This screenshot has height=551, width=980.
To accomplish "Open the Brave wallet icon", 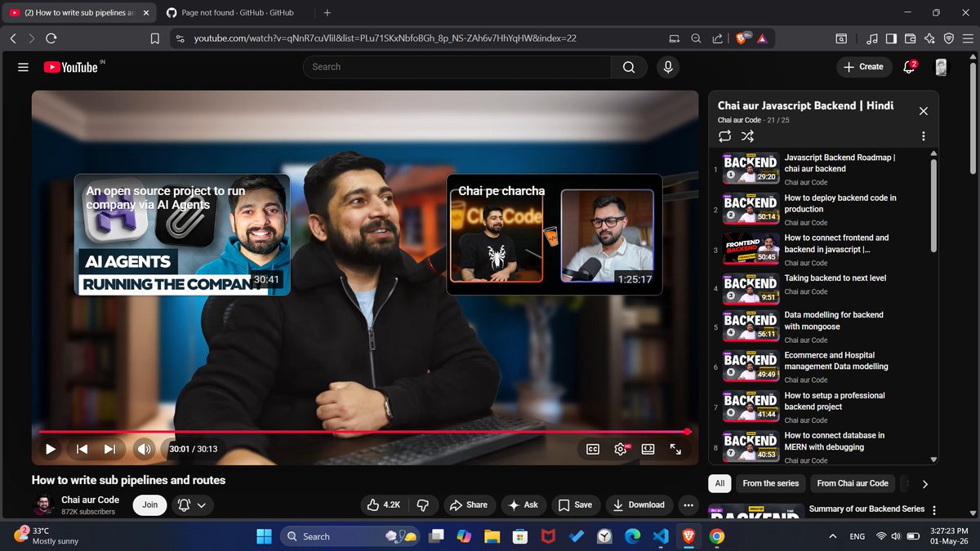I will tap(911, 38).
